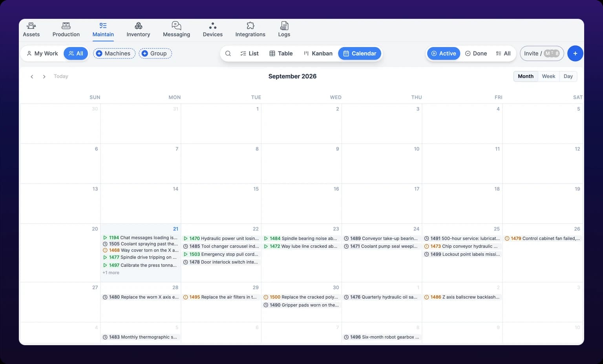
Task: Open task 1483 Monthly thermographic
Action: 141,337
